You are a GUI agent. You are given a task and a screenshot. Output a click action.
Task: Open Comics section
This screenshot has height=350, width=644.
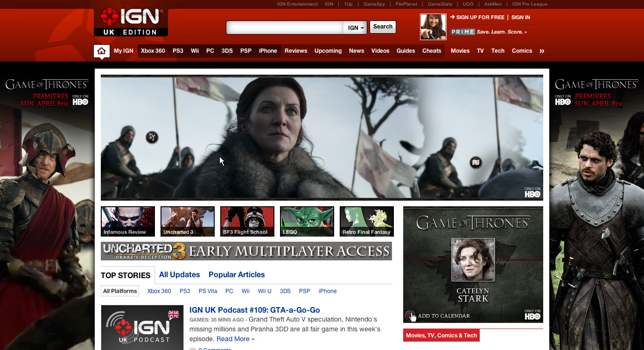[x=522, y=51]
